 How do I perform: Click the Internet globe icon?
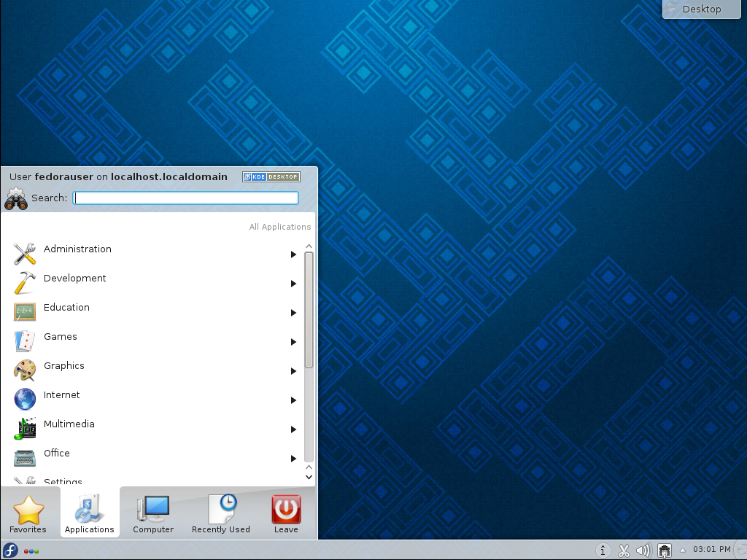pos(24,400)
